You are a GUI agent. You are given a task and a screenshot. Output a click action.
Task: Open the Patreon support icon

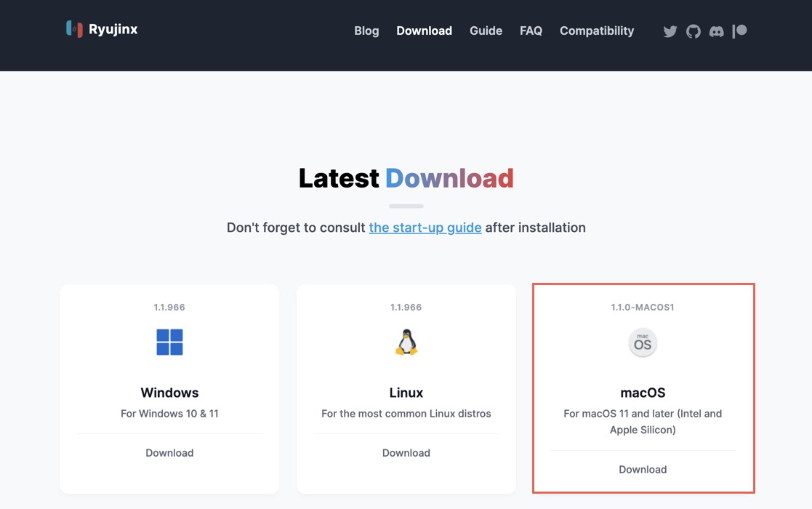click(739, 31)
